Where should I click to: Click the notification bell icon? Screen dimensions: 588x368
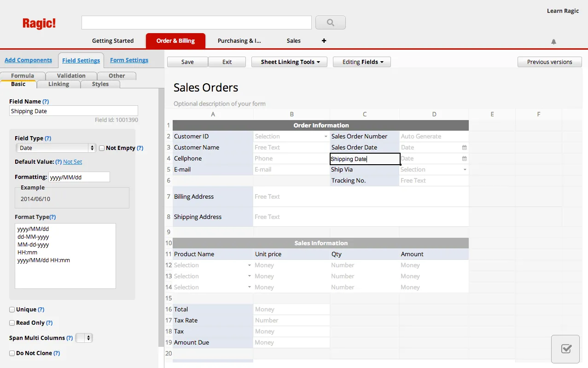point(553,41)
